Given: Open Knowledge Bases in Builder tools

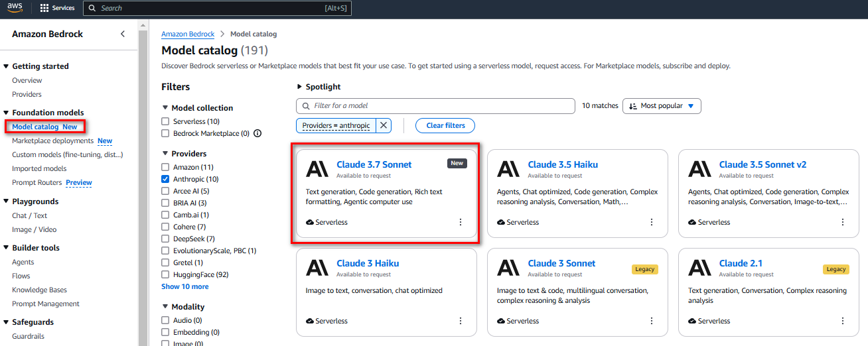Looking at the screenshot, I should [x=39, y=290].
